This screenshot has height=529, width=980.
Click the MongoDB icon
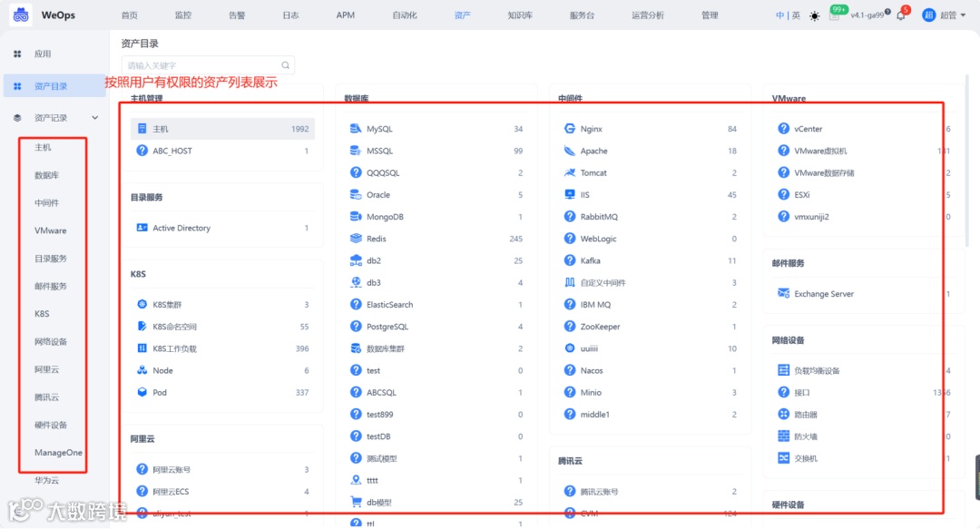coord(356,216)
